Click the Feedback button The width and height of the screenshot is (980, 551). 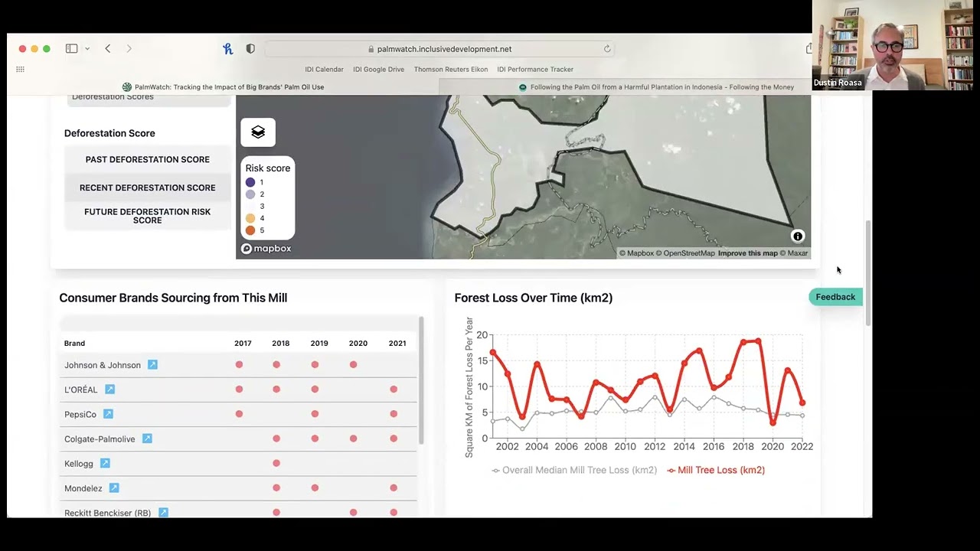tap(835, 297)
